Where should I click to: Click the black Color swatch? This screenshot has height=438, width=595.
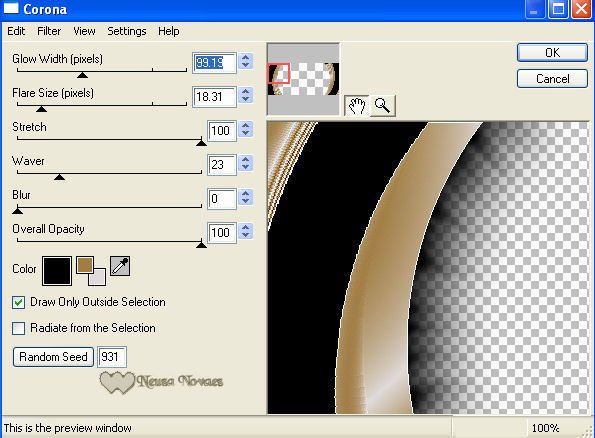point(57,271)
